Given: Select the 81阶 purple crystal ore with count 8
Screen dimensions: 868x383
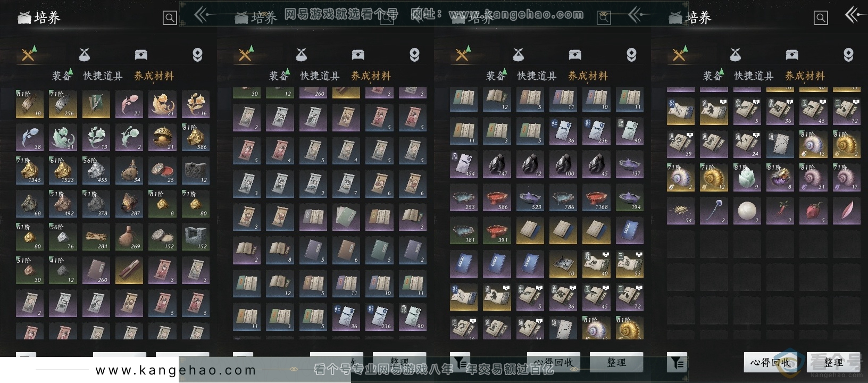Looking at the screenshot, I should click(780, 178).
